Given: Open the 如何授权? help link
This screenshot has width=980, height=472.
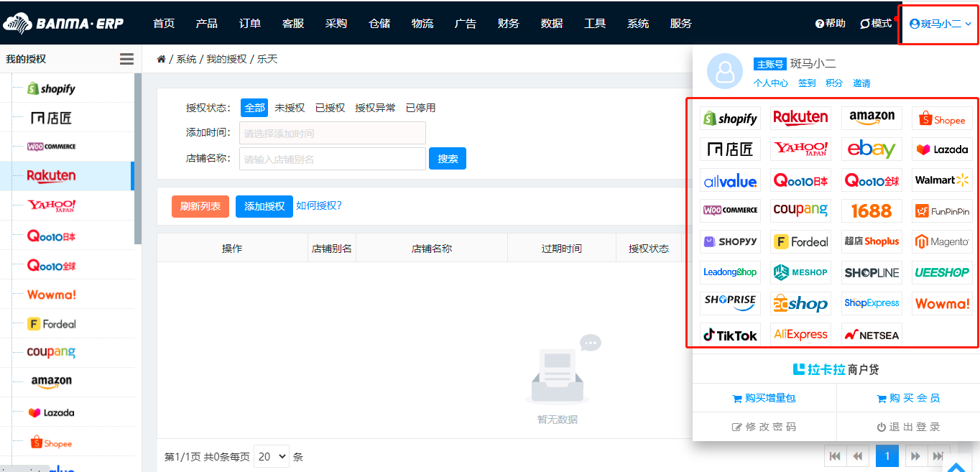Looking at the screenshot, I should click(x=319, y=205).
